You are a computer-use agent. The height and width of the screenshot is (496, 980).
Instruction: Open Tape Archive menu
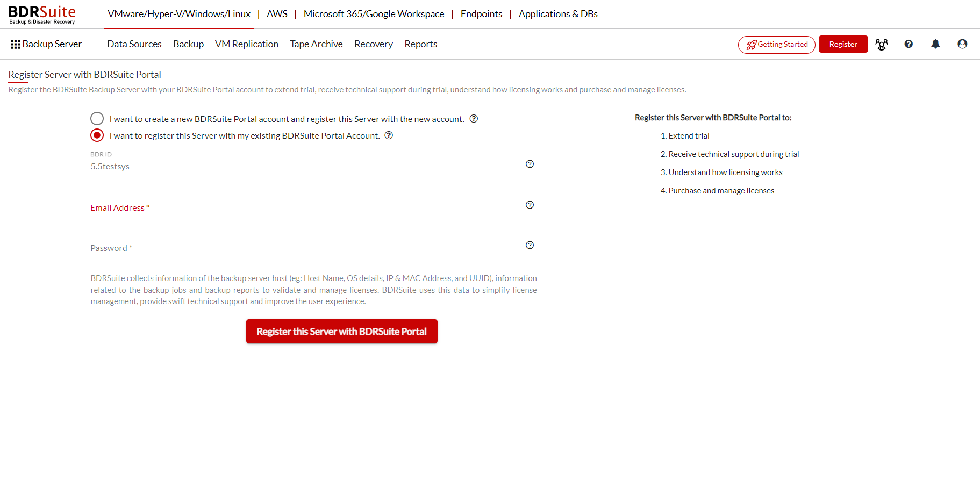(316, 44)
